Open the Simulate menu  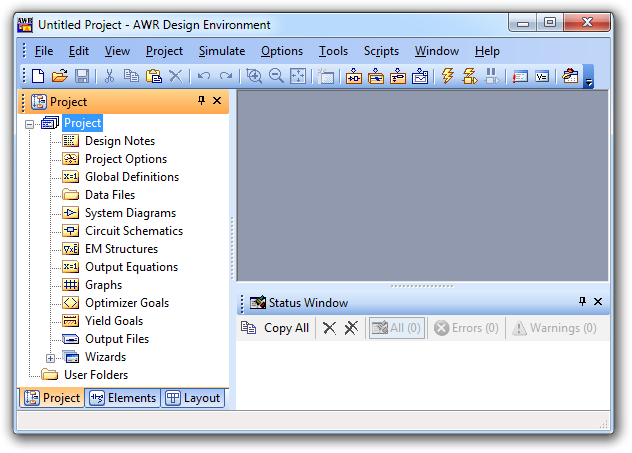pyautogui.click(x=222, y=51)
